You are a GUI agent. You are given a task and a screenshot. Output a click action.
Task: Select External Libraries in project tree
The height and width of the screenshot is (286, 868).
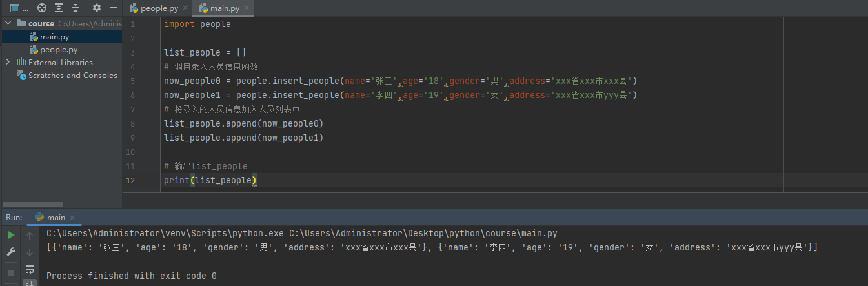click(x=61, y=63)
